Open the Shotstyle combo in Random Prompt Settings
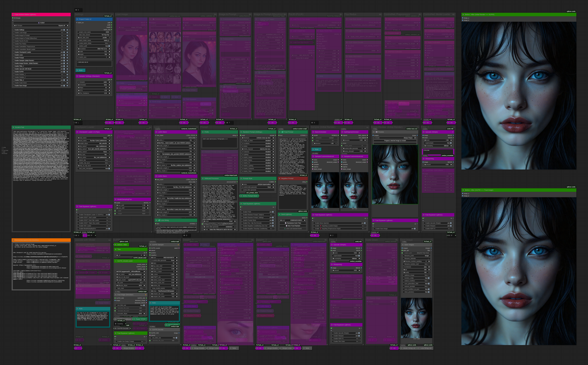 pos(258,138)
